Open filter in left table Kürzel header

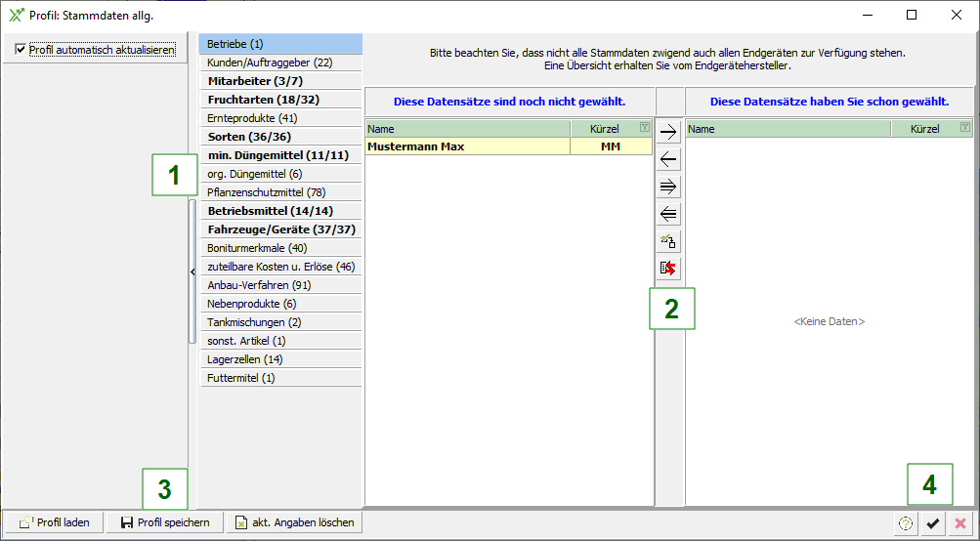pyautogui.click(x=644, y=128)
